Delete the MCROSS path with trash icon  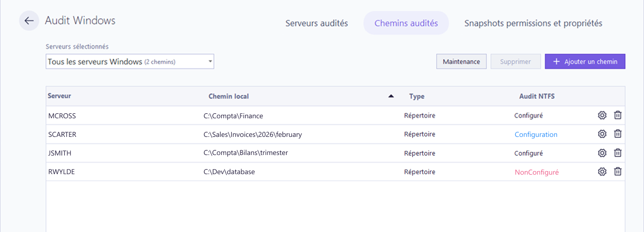(618, 115)
